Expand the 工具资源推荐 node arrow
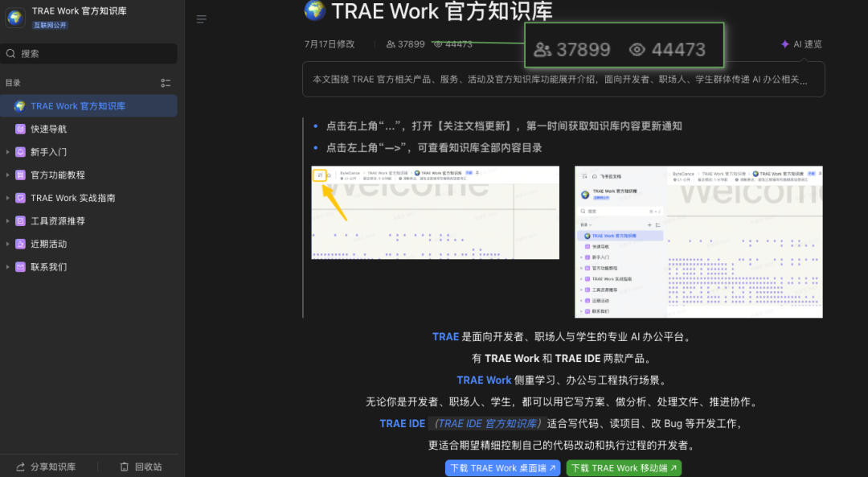 [7, 221]
